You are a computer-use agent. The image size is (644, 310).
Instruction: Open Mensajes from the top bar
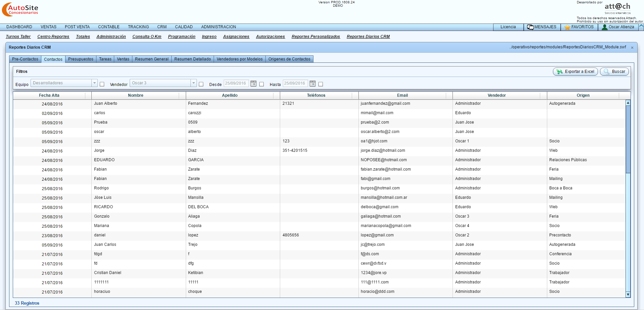tap(542, 27)
